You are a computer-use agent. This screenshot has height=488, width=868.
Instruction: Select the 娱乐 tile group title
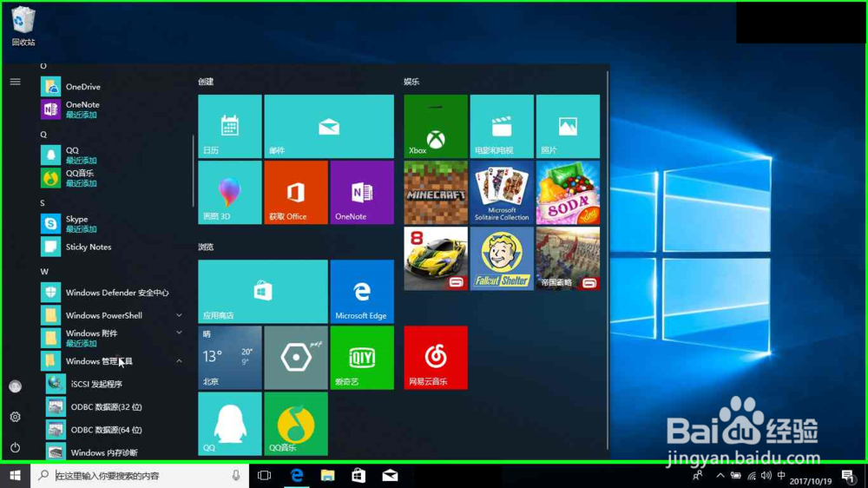(411, 82)
